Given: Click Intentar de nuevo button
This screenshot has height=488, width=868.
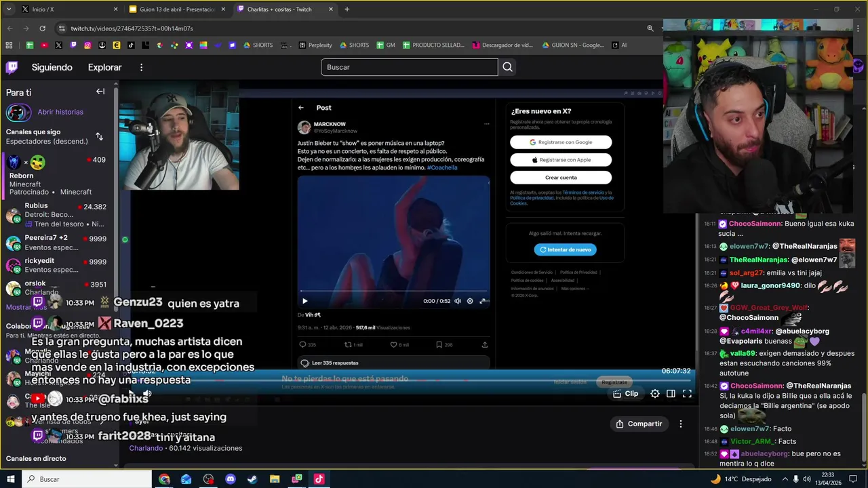Looking at the screenshot, I should pos(565,249).
